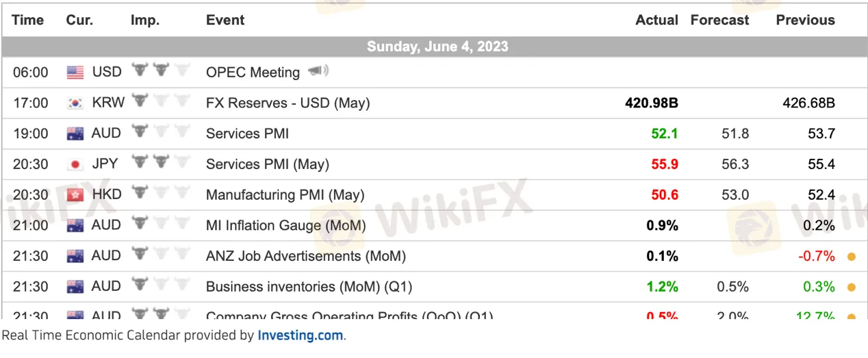868x358 pixels.
Task: Click the Hong Kong flag for HKD
Action: pos(75,195)
